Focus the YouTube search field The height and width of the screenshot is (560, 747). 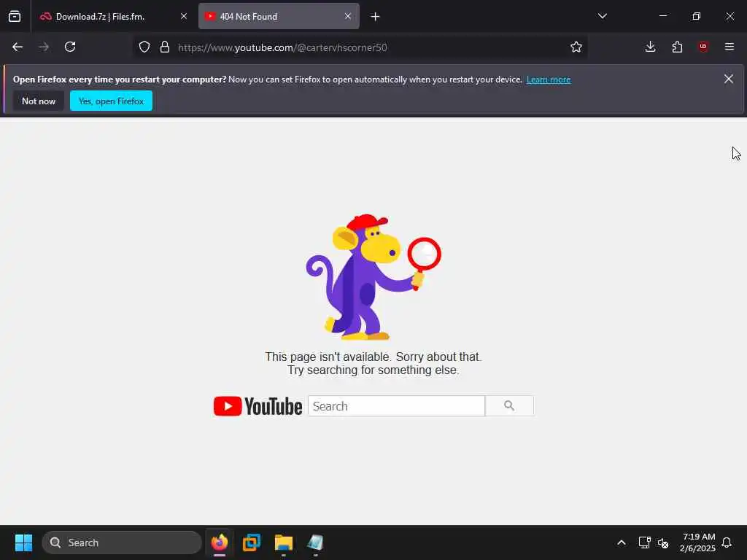click(396, 406)
